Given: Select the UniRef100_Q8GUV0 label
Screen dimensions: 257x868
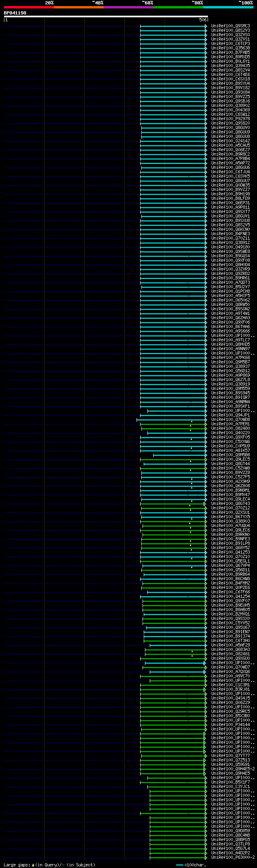Looking at the screenshot, I should click(230, 127).
